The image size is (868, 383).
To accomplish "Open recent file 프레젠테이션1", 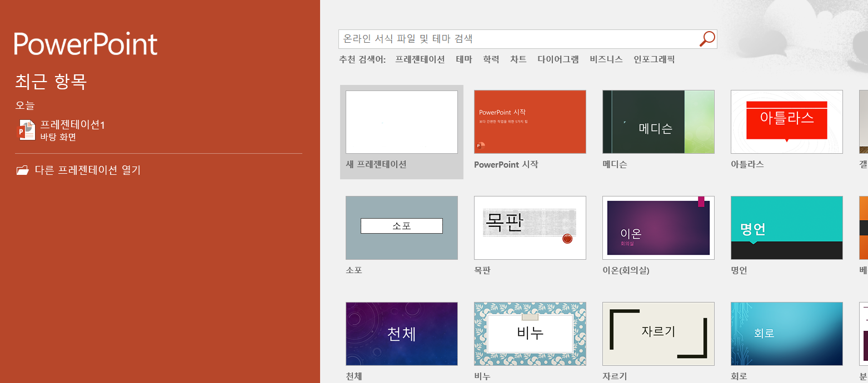I will [72, 124].
